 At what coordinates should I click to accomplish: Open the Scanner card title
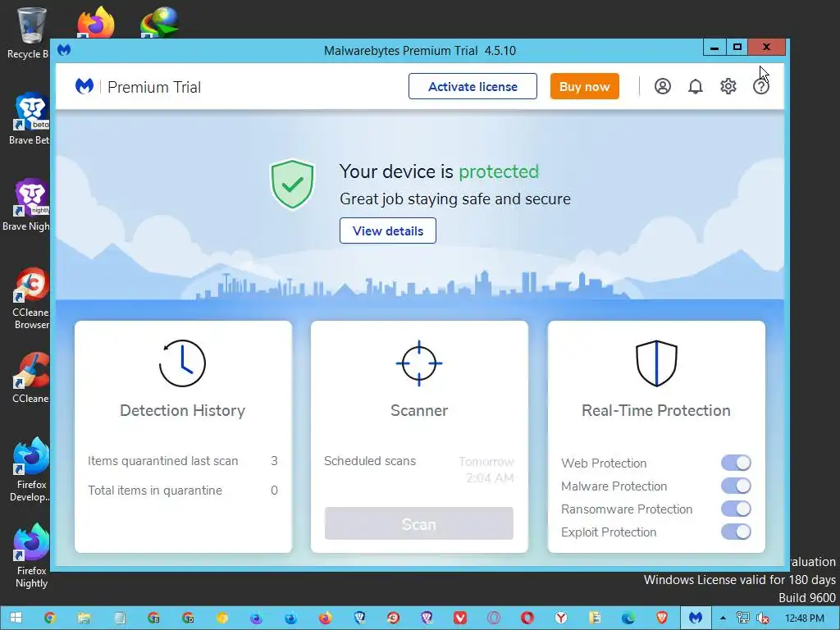[x=419, y=410]
